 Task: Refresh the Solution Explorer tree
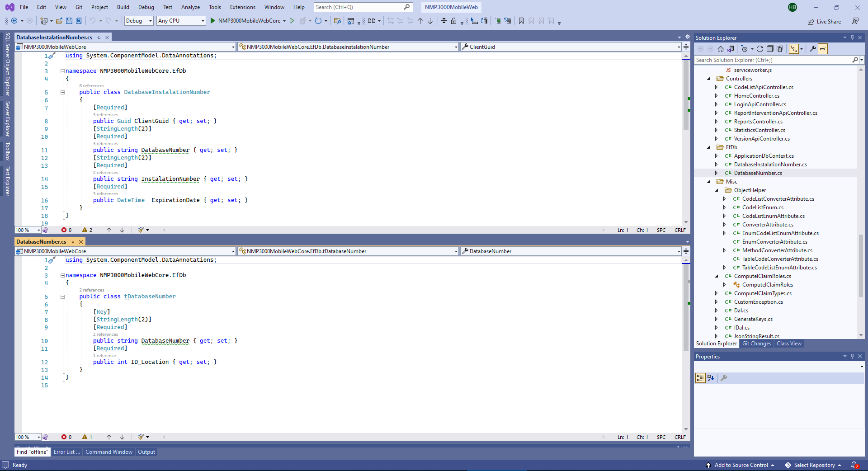click(x=760, y=49)
